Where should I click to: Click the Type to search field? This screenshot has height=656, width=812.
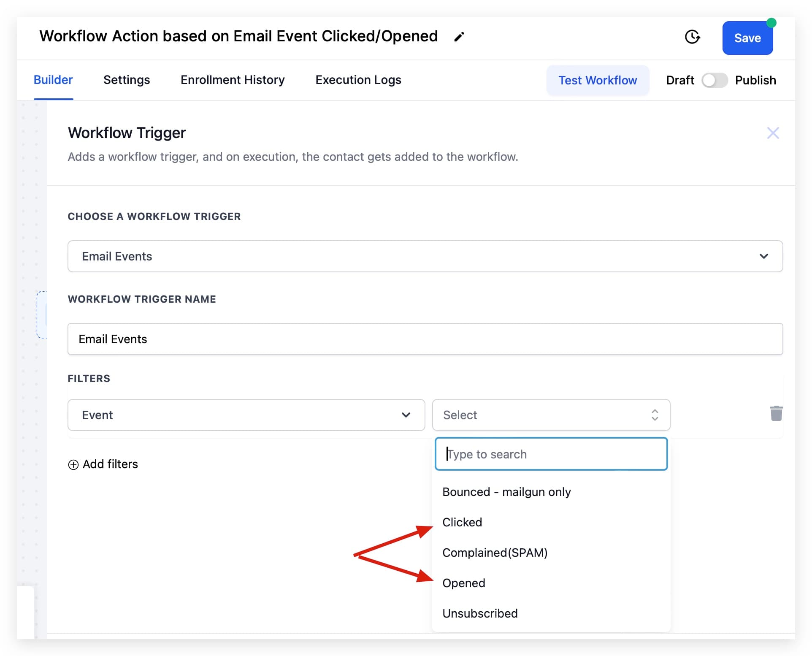pyautogui.click(x=551, y=454)
